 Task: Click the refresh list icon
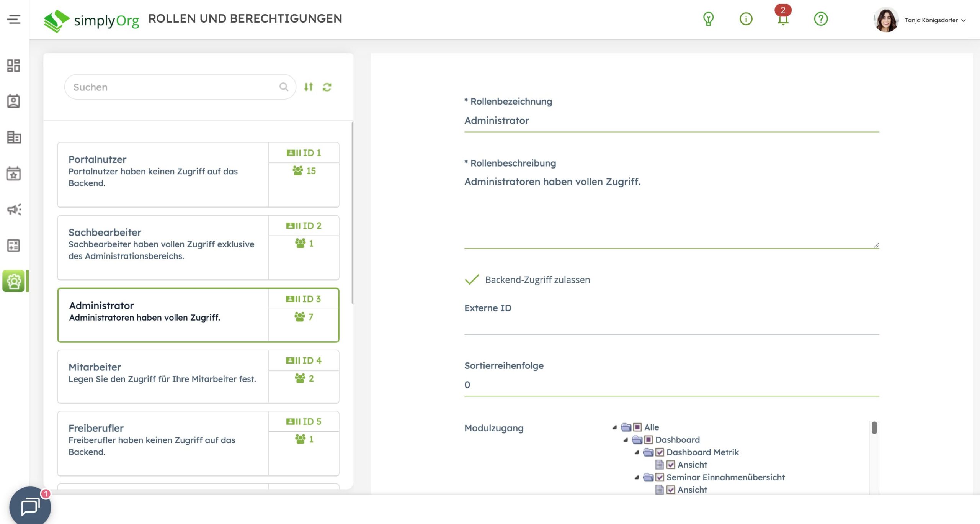point(327,87)
